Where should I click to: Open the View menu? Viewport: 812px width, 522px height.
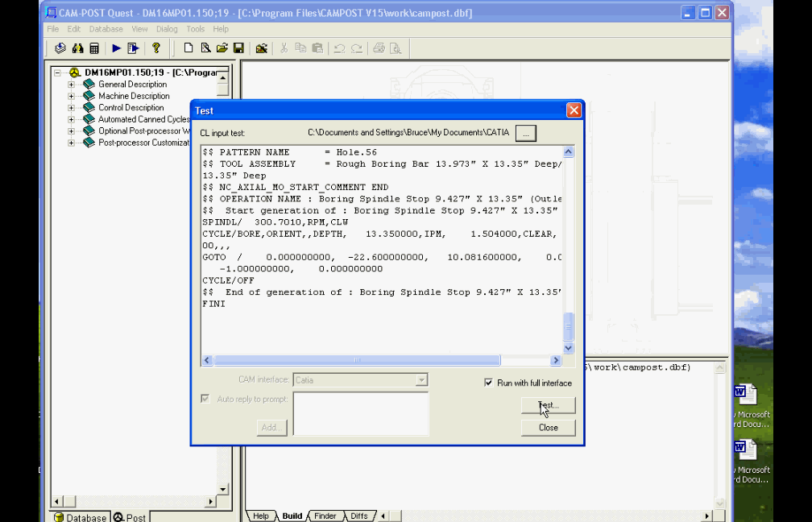(140, 29)
